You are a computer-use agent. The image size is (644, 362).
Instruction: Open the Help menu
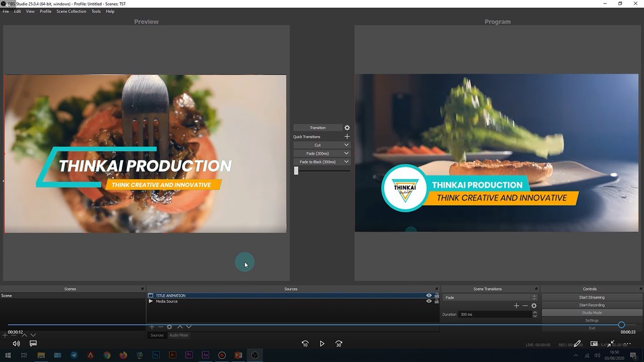(110, 12)
